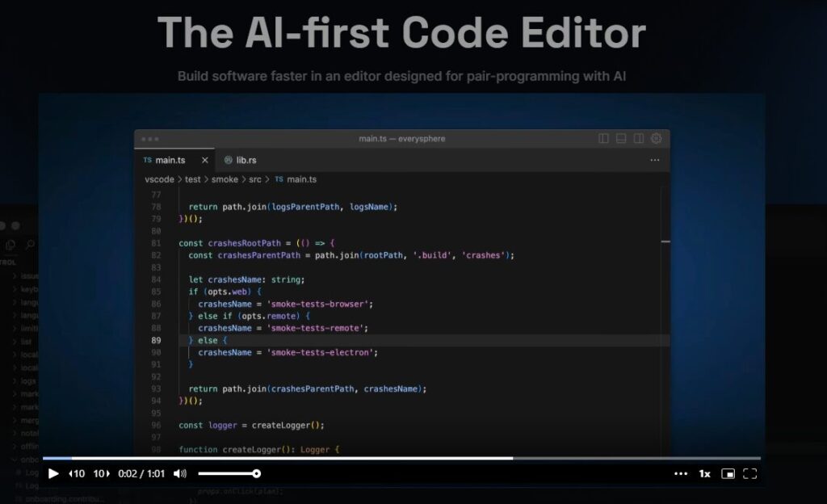Viewport: 827px width, 504px height.
Task: Open editor settings gear icon
Action: click(657, 138)
